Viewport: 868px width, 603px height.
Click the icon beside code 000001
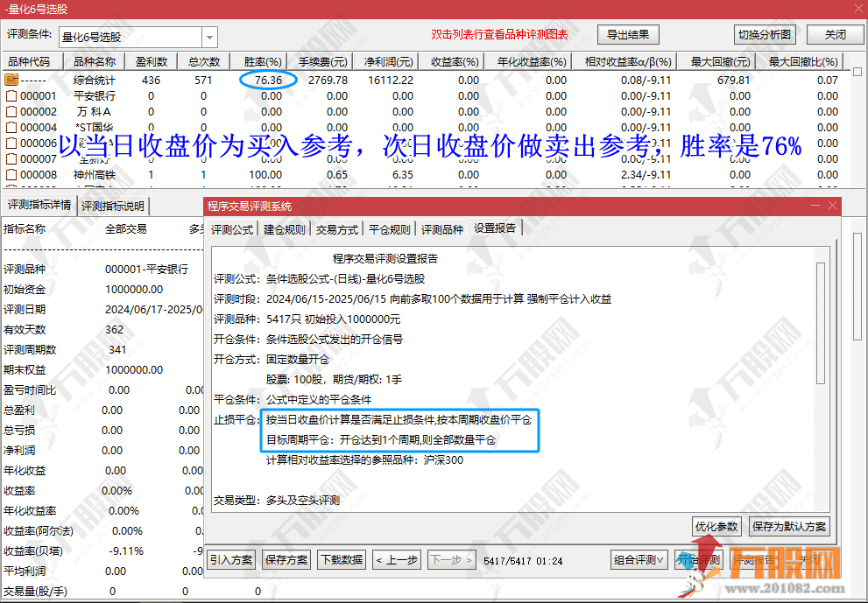pos(11,95)
